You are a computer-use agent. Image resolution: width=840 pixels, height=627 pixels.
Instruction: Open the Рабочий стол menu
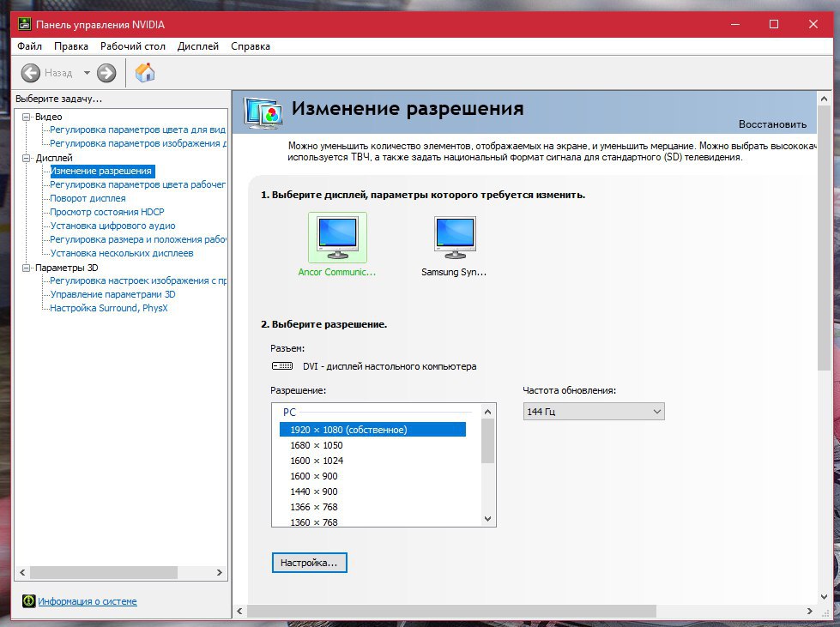point(133,46)
